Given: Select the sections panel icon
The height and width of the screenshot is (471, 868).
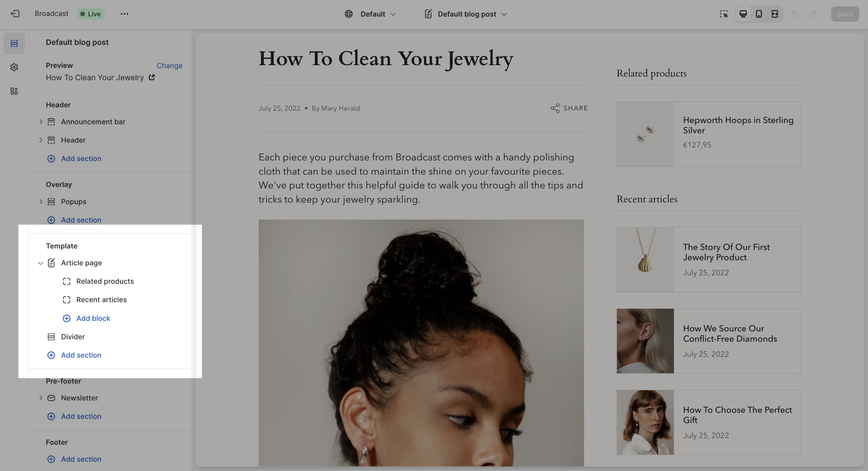Looking at the screenshot, I should (14, 43).
